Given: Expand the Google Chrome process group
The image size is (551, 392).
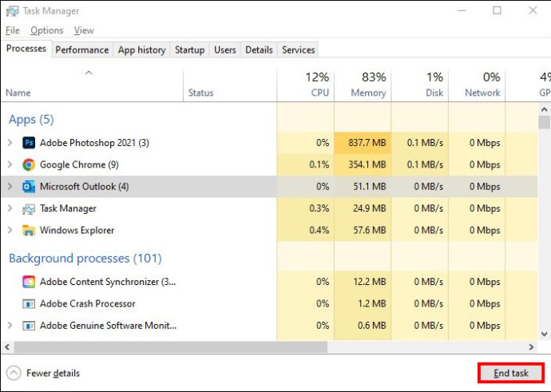Looking at the screenshot, I should coord(10,164).
